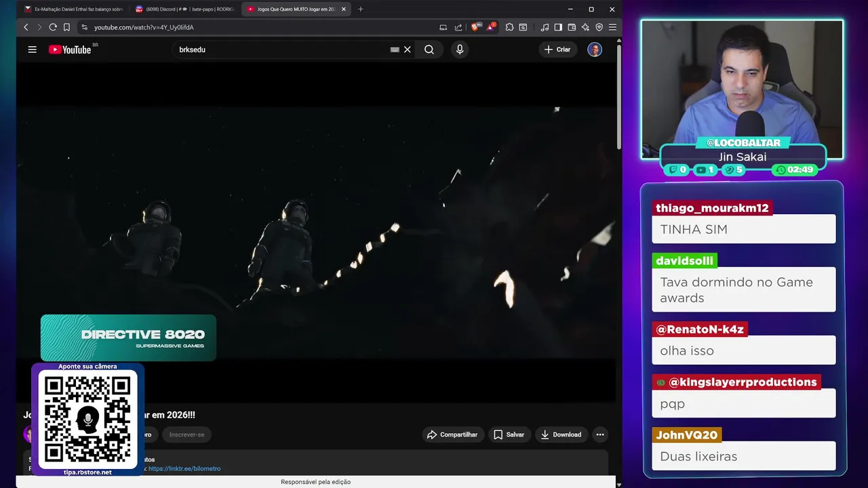Open the YouTube account avatar menu
Image resolution: width=868 pixels, height=488 pixels.
click(595, 49)
